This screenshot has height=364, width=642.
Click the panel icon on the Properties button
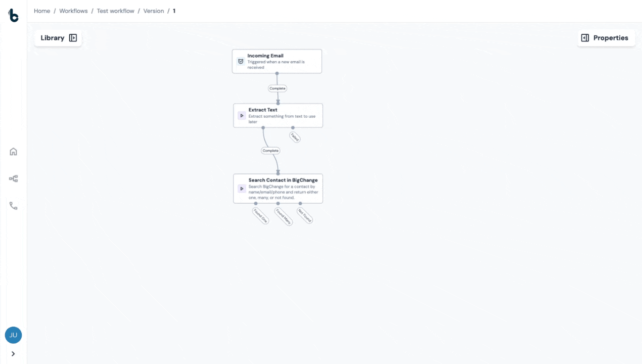pos(585,37)
